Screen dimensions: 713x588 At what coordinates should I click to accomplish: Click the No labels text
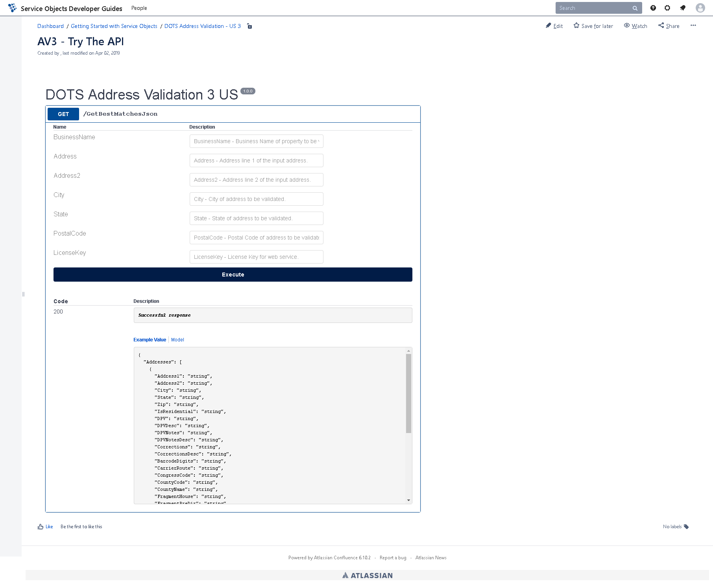672,527
